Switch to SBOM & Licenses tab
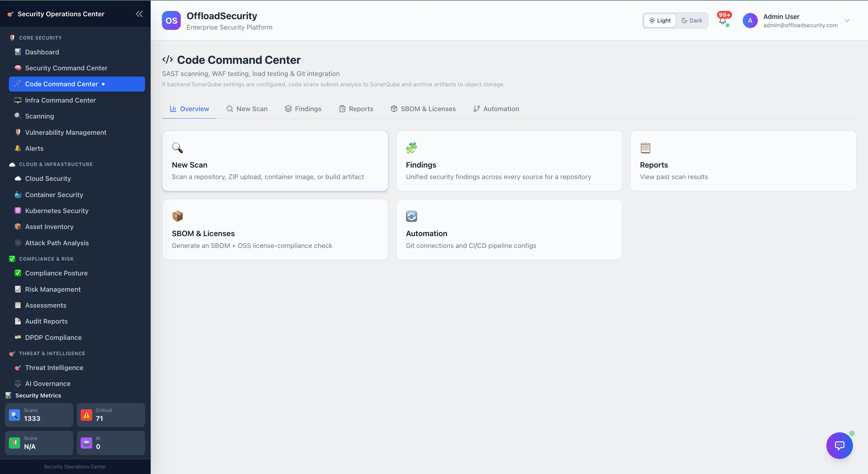Image resolution: width=868 pixels, height=474 pixels. (x=423, y=109)
